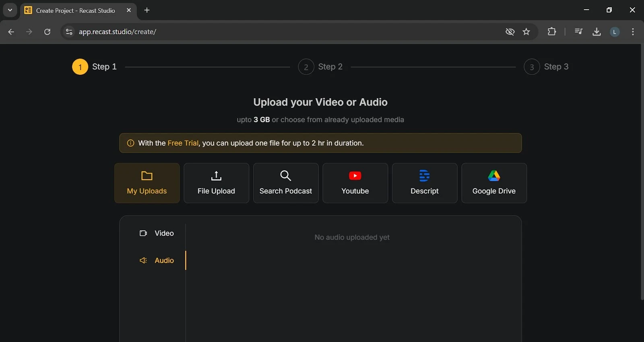Pick Descript as import source
Image resolution: width=644 pixels, height=342 pixels.
click(425, 183)
